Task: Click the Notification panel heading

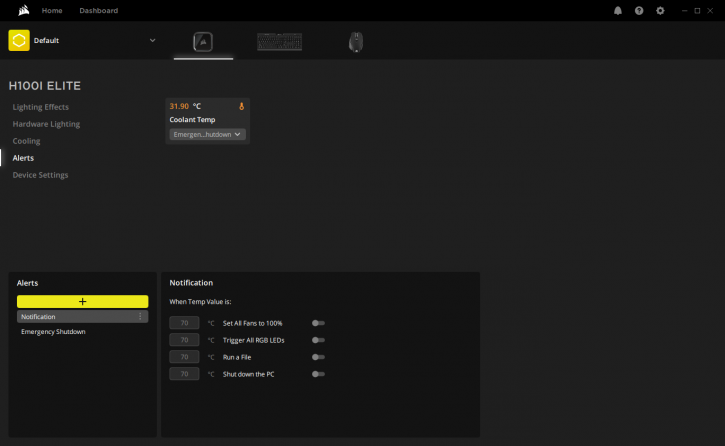Action: pos(191,283)
